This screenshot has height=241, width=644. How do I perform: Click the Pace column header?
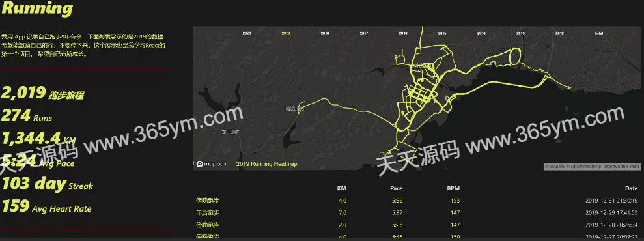click(397, 188)
